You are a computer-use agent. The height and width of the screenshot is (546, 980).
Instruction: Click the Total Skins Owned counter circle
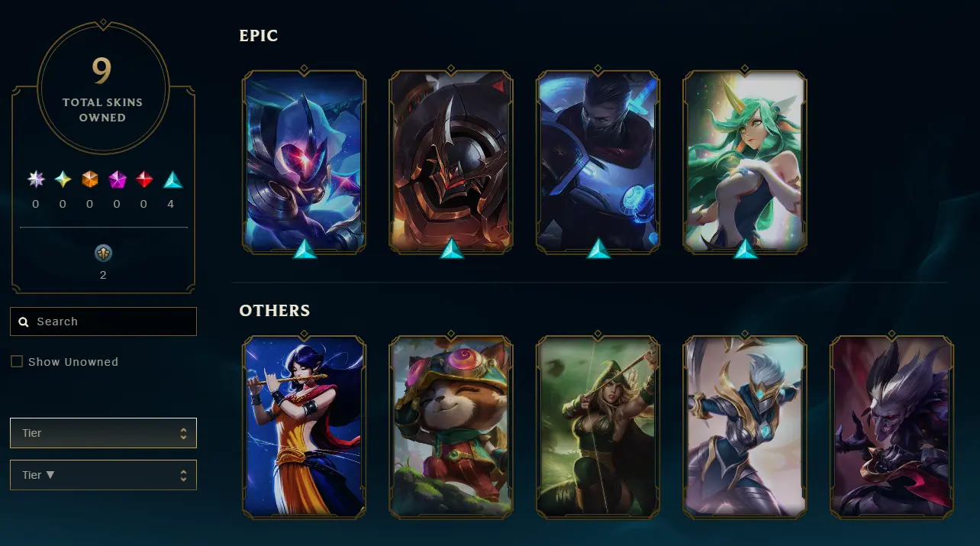103,86
